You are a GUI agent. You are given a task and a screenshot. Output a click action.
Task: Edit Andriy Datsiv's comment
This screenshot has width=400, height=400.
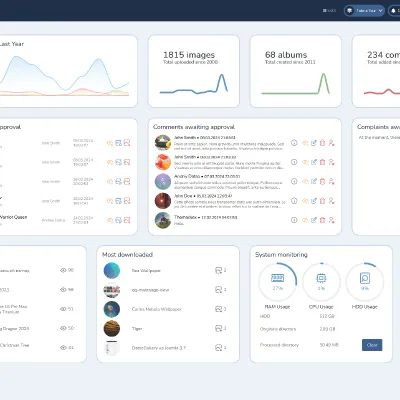pos(314,181)
